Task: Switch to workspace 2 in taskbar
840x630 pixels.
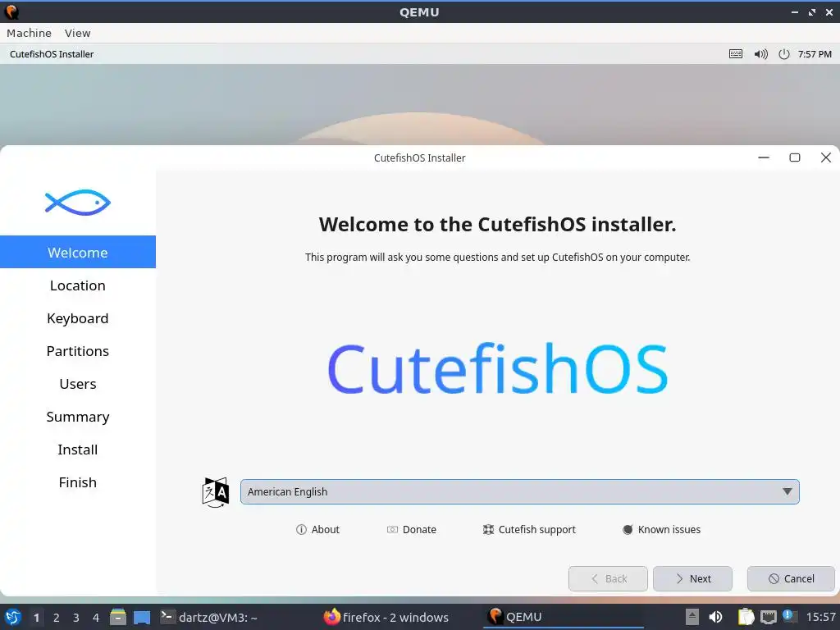Action: (x=57, y=618)
